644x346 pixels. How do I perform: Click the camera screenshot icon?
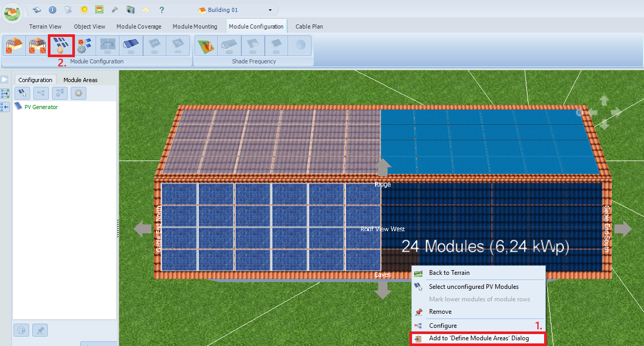pyautogui.click(x=131, y=10)
